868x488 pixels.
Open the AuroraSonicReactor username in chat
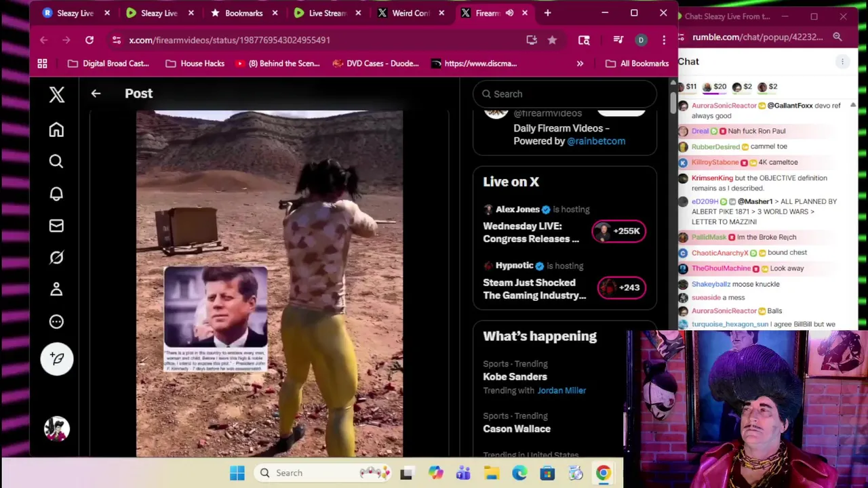pyautogui.click(x=724, y=106)
